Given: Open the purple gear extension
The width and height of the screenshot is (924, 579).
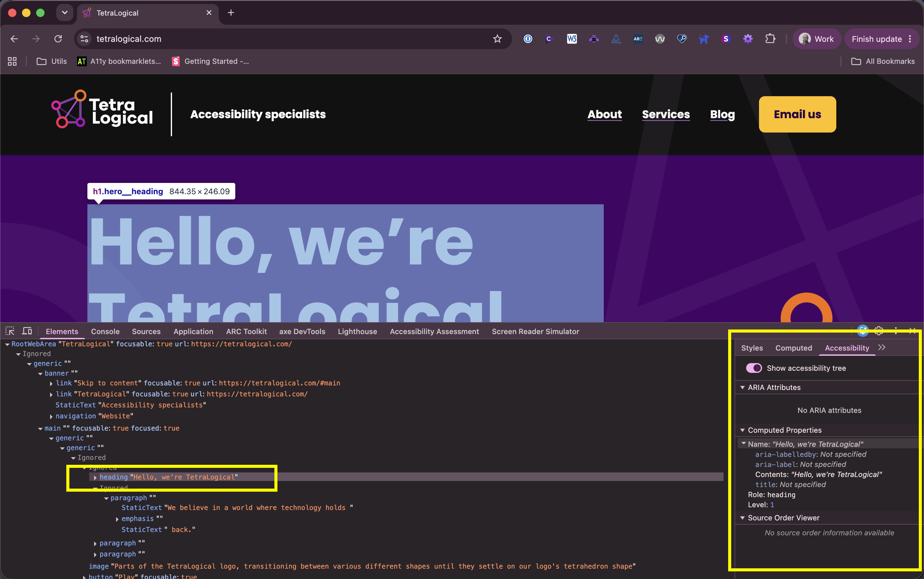Looking at the screenshot, I should pos(748,39).
